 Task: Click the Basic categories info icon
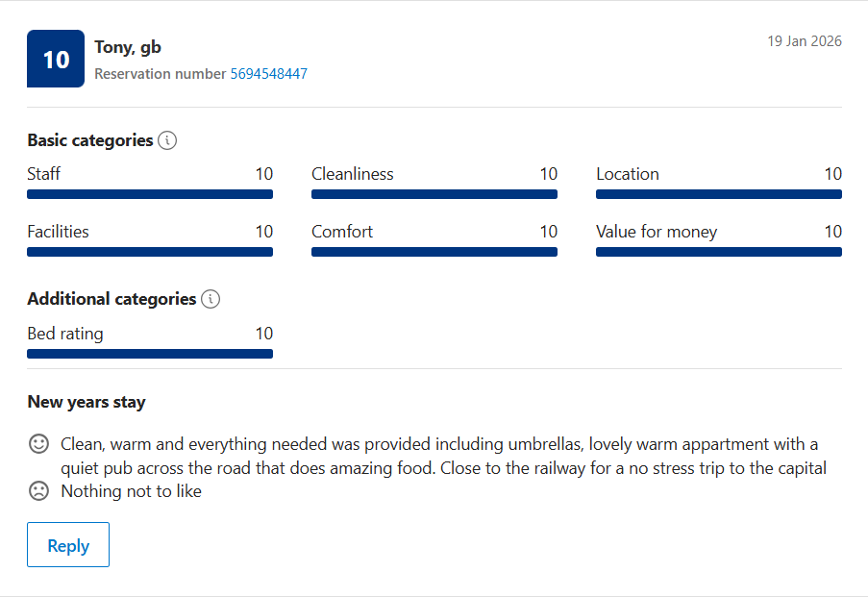(167, 140)
